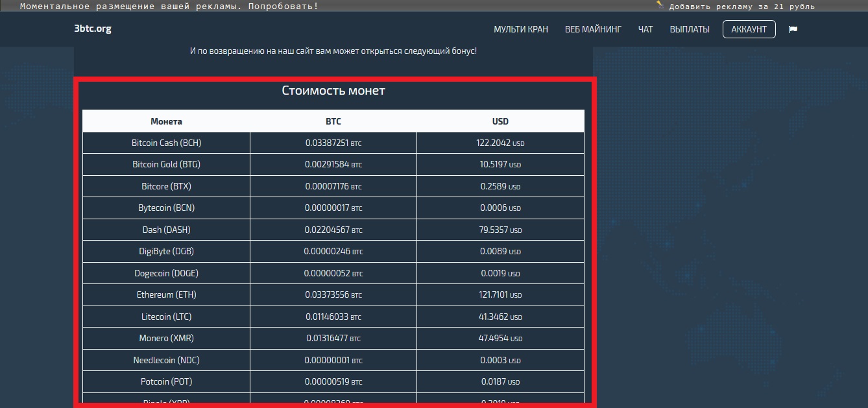868x408 pixels.
Task: Select the Ethereum (ETH) cell
Action: [166, 295]
